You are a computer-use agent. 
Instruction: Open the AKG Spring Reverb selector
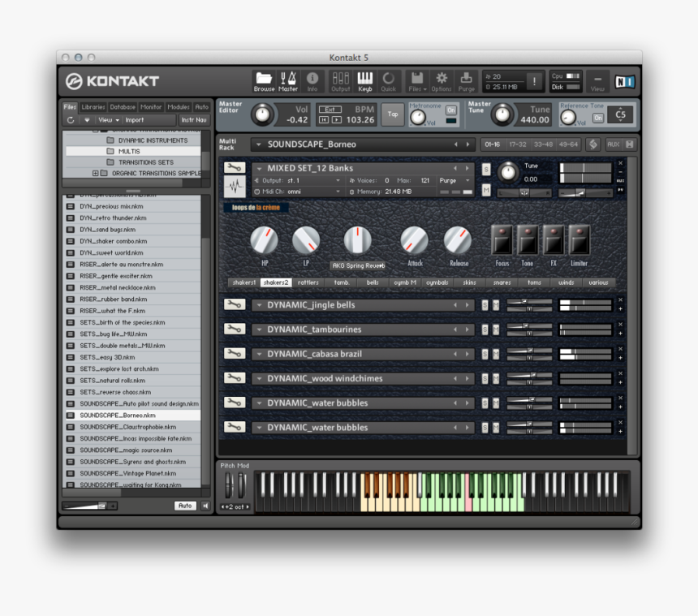(359, 265)
